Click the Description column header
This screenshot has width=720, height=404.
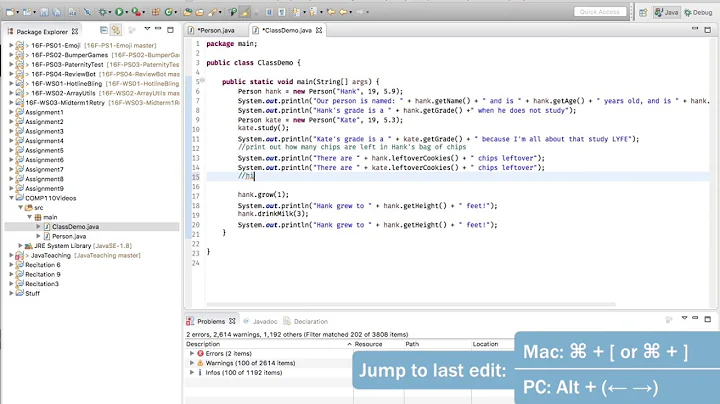pos(210,343)
